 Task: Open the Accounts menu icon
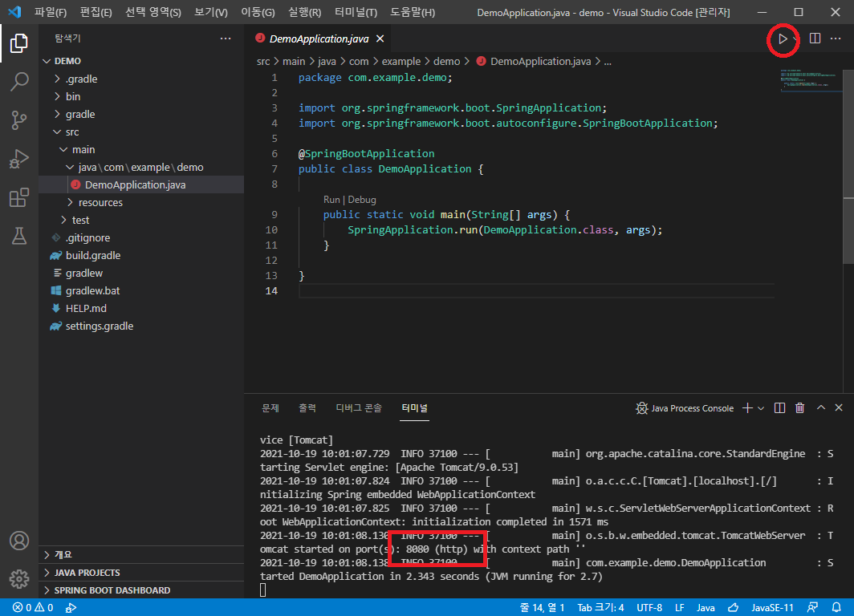19,541
